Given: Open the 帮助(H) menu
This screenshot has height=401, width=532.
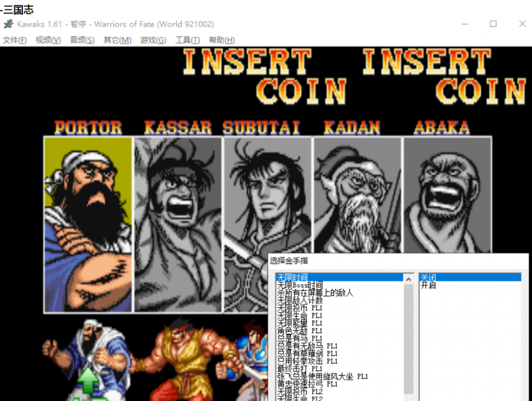Looking at the screenshot, I should (222, 40).
